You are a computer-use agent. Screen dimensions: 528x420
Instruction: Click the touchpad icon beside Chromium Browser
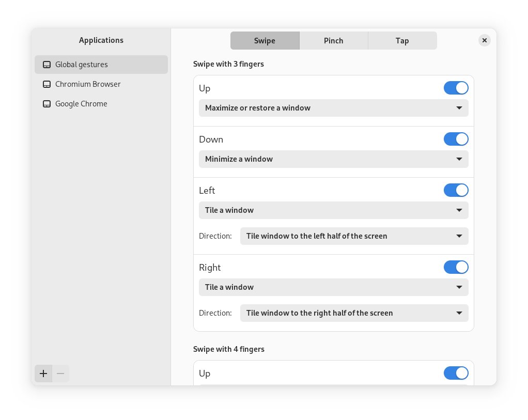(x=47, y=84)
